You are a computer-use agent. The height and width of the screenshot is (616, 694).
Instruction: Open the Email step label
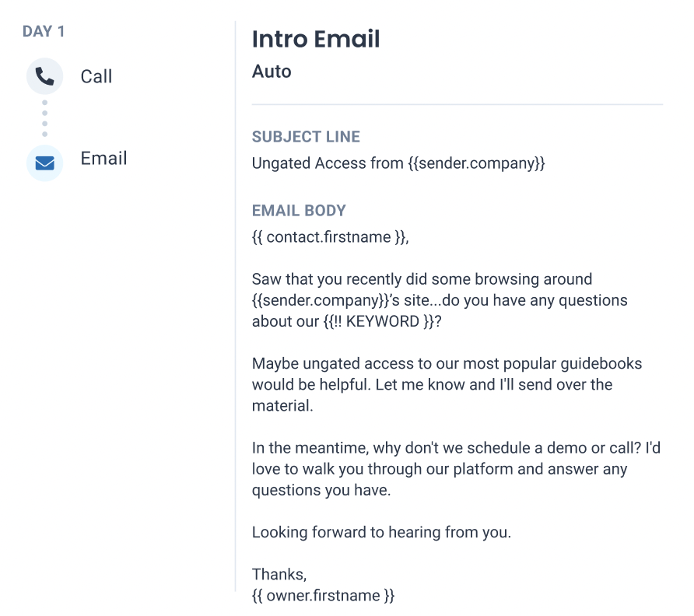coord(104,158)
